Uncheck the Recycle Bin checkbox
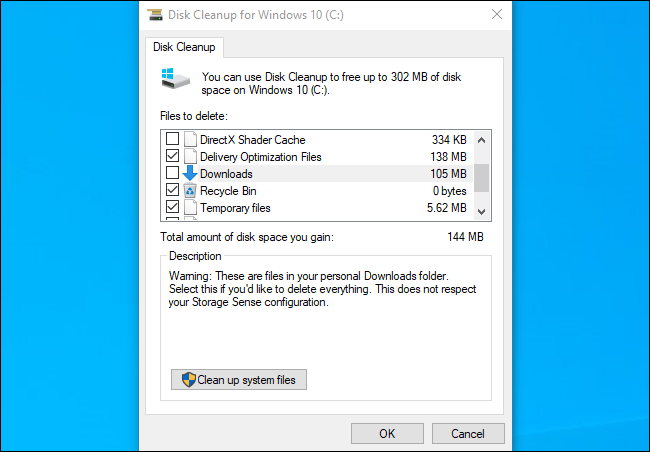The image size is (650, 452). point(172,190)
